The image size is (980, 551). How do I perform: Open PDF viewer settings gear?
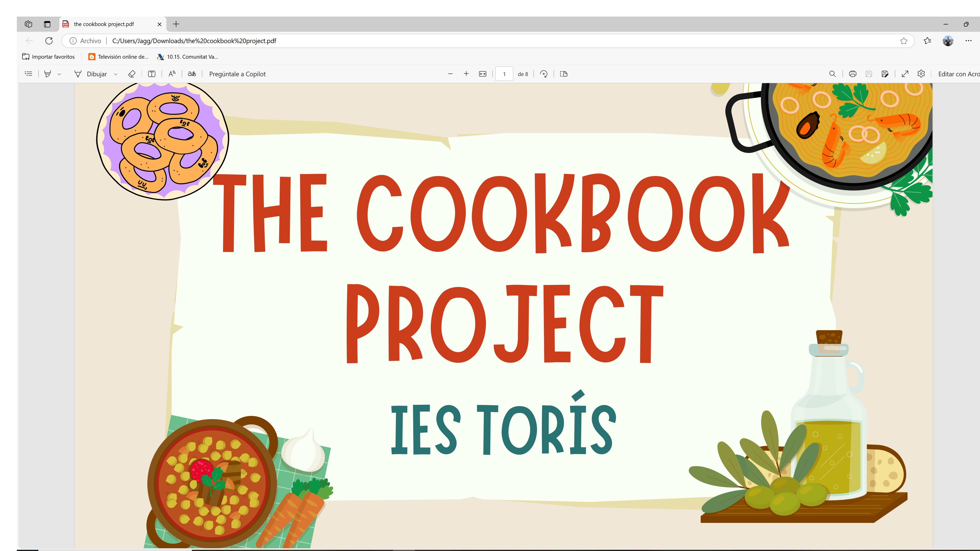click(x=921, y=73)
